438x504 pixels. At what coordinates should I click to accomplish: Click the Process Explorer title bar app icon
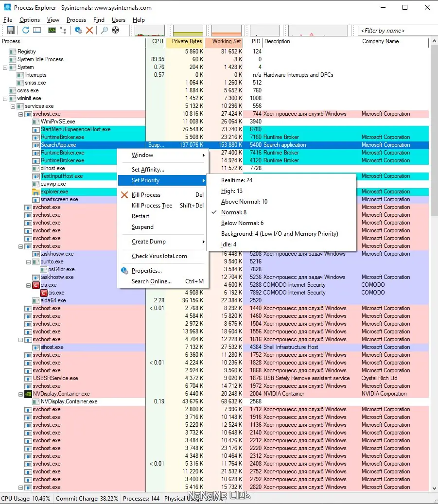(7, 7)
